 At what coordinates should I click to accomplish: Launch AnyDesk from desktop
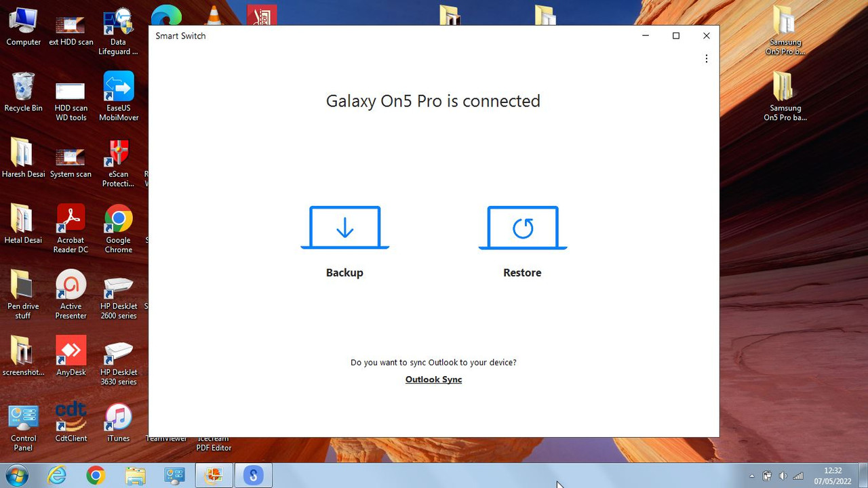tap(71, 356)
